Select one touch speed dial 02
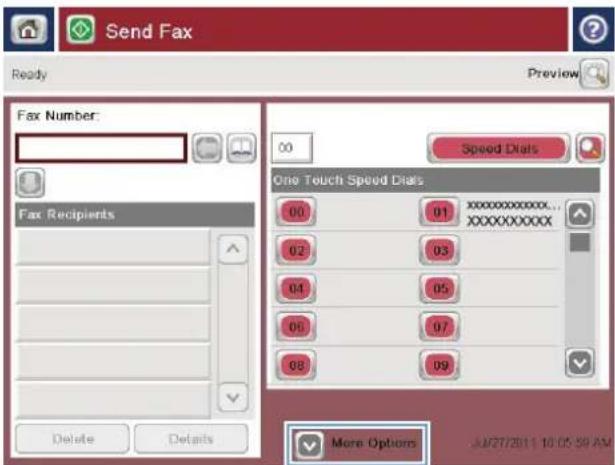 pyautogui.click(x=296, y=250)
